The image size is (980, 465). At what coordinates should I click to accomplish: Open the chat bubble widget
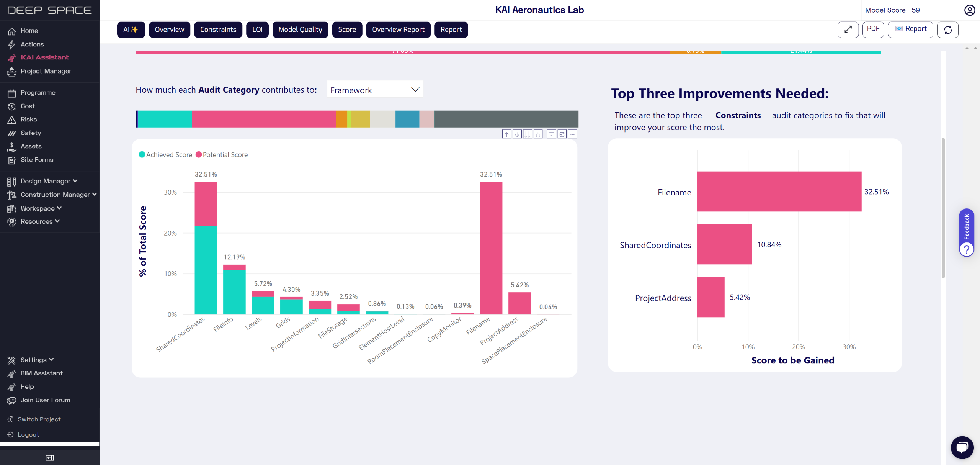(x=962, y=447)
